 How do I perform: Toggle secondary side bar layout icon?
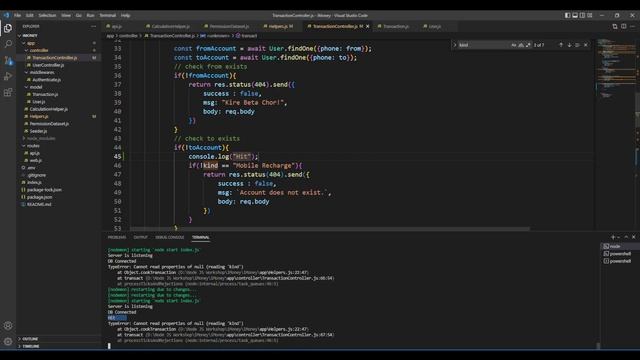[582, 15]
